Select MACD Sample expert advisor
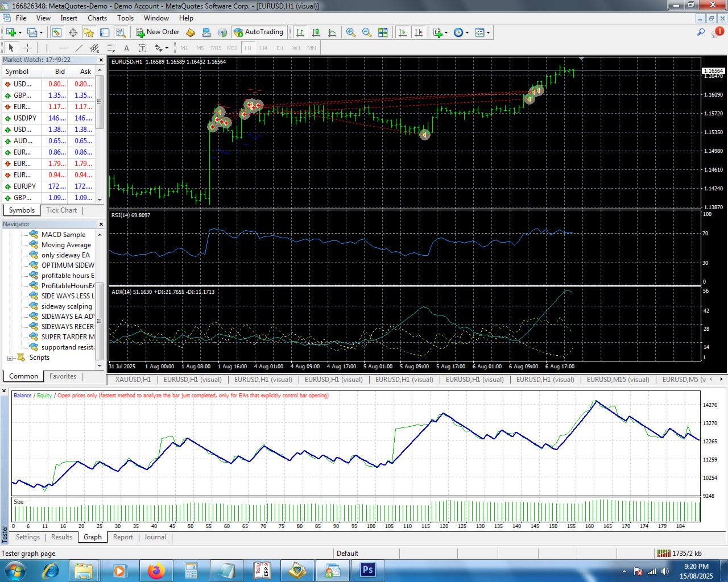 (x=63, y=235)
